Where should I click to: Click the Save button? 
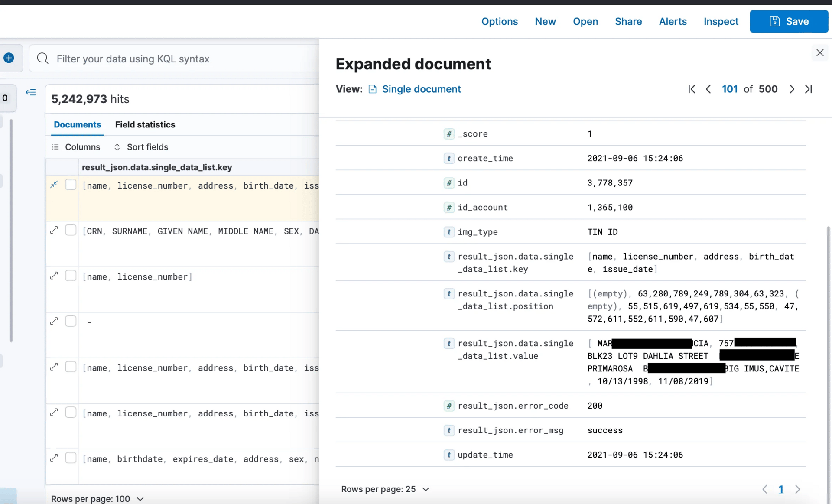pos(789,22)
